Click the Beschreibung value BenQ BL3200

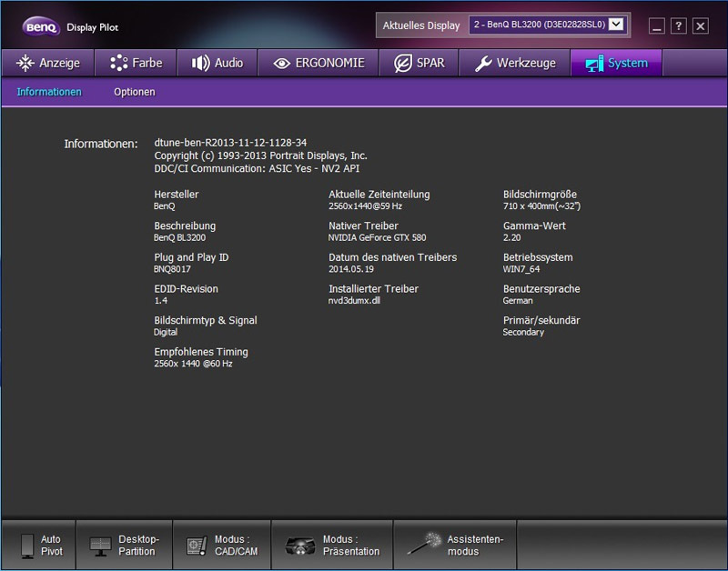[x=179, y=237]
